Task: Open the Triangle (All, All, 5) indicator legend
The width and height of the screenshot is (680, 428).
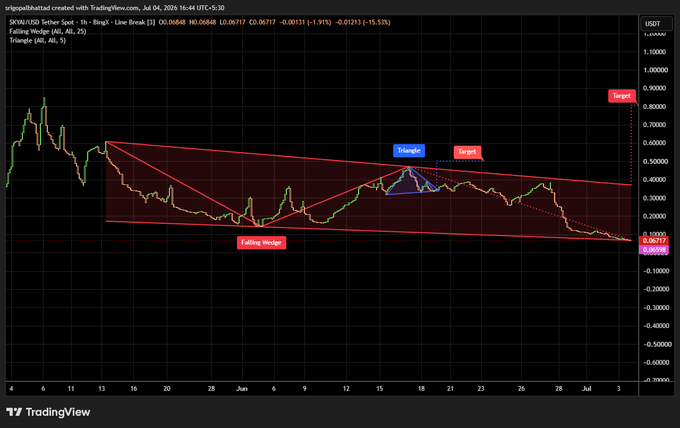Action: (38, 40)
